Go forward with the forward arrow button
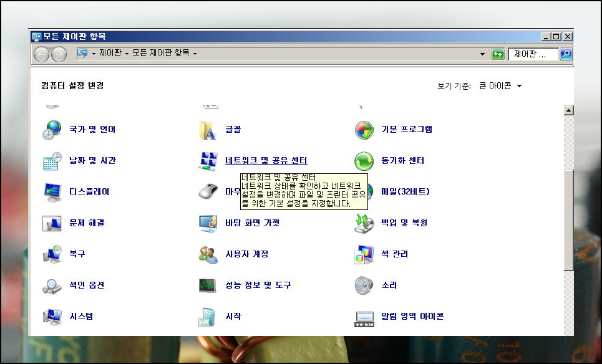 tap(59, 54)
